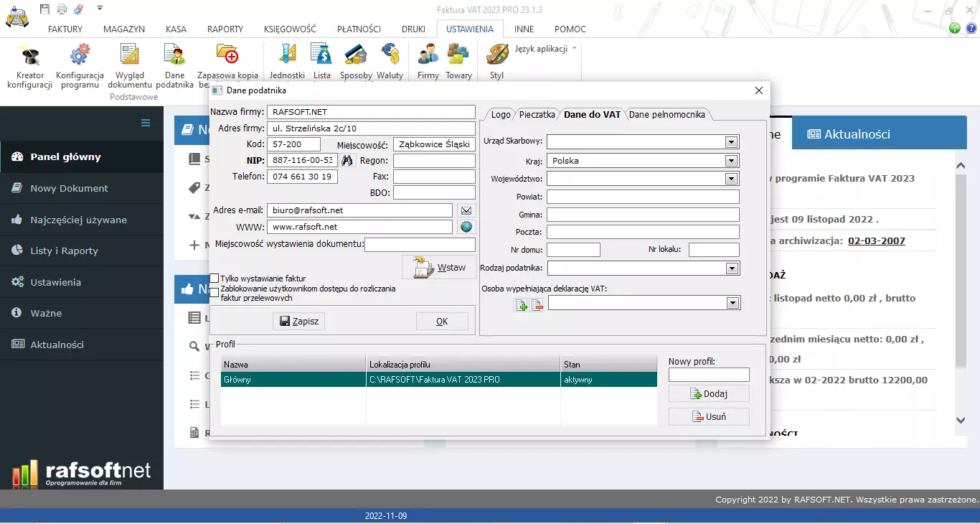Click the Nowy profil input field
Screen dimensions: 980x524
[x=709, y=375]
